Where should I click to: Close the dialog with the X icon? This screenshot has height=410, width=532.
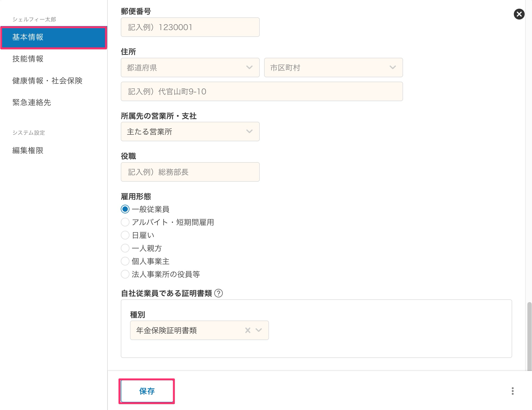pyautogui.click(x=519, y=14)
